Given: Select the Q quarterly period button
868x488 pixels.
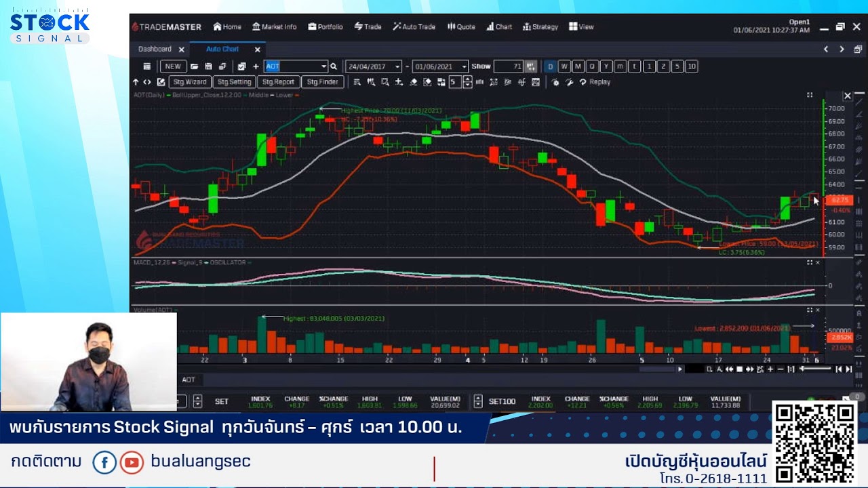Looking at the screenshot, I should pyautogui.click(x=592, y=66).
